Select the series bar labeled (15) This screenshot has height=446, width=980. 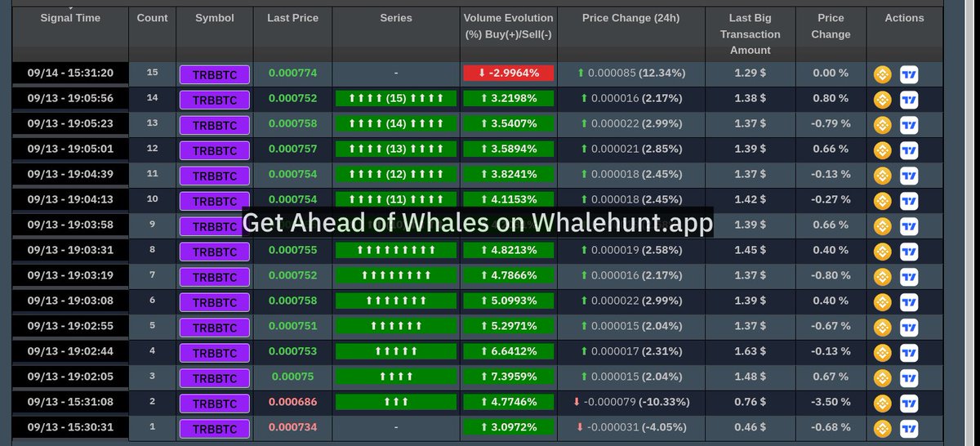click(396, 99)
